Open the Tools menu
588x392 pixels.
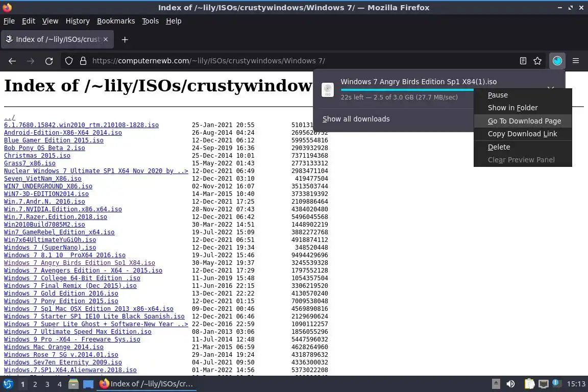[151, 21]
